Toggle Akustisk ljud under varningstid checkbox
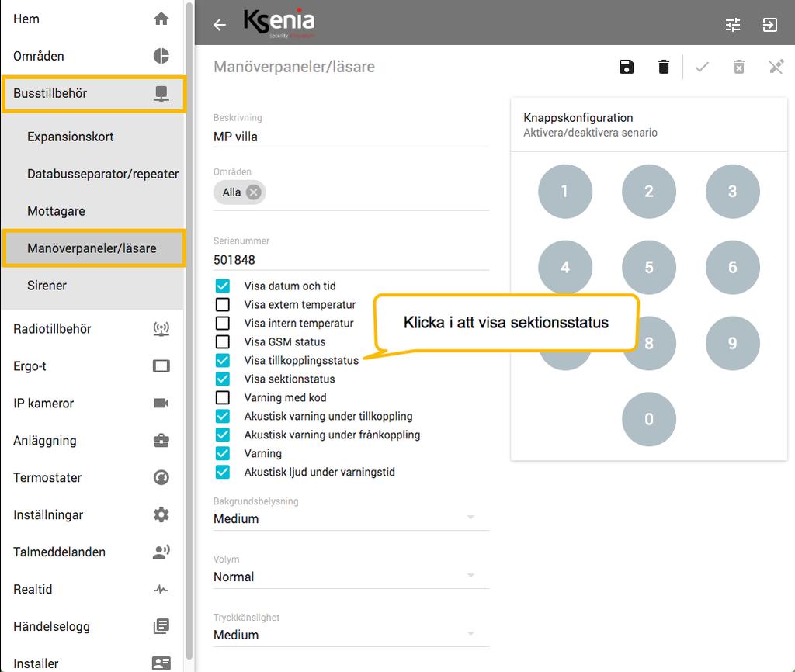This screenshot has width=795, height=672. pyautogui.click(x=223, y=472)
